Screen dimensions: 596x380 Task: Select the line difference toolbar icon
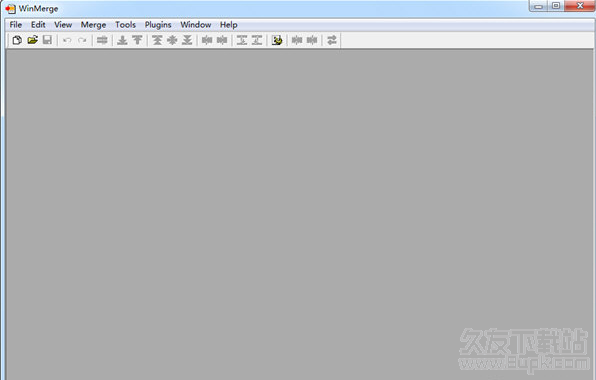(102, 40)
